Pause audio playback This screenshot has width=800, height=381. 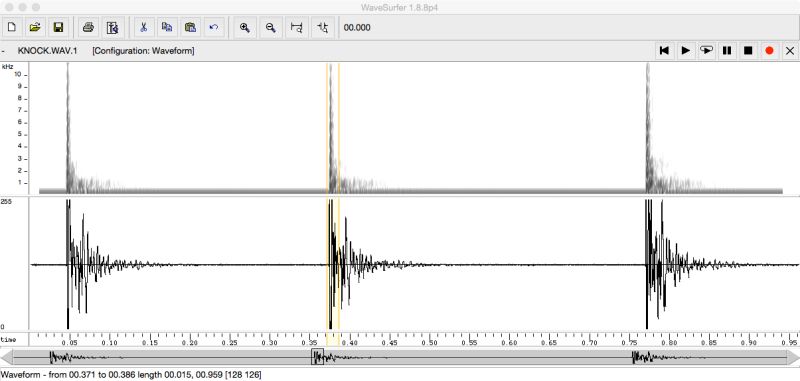tap(727, 50)
